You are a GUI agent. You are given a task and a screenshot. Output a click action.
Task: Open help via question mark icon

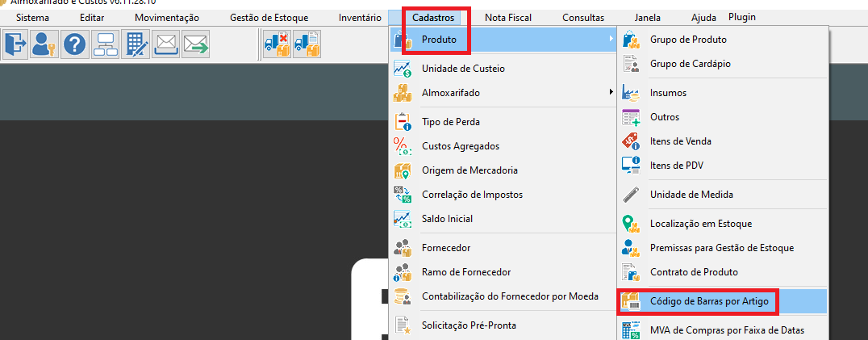point(74,44)
